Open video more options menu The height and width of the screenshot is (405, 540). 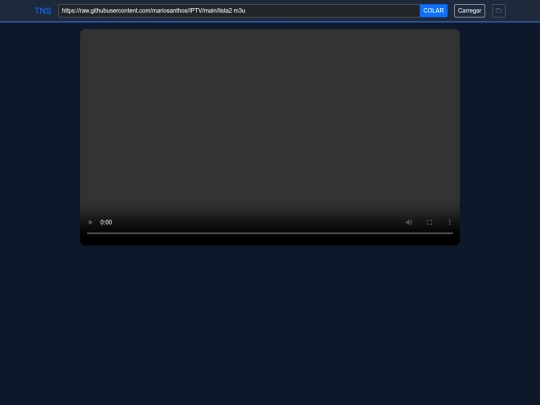(449, 222)
